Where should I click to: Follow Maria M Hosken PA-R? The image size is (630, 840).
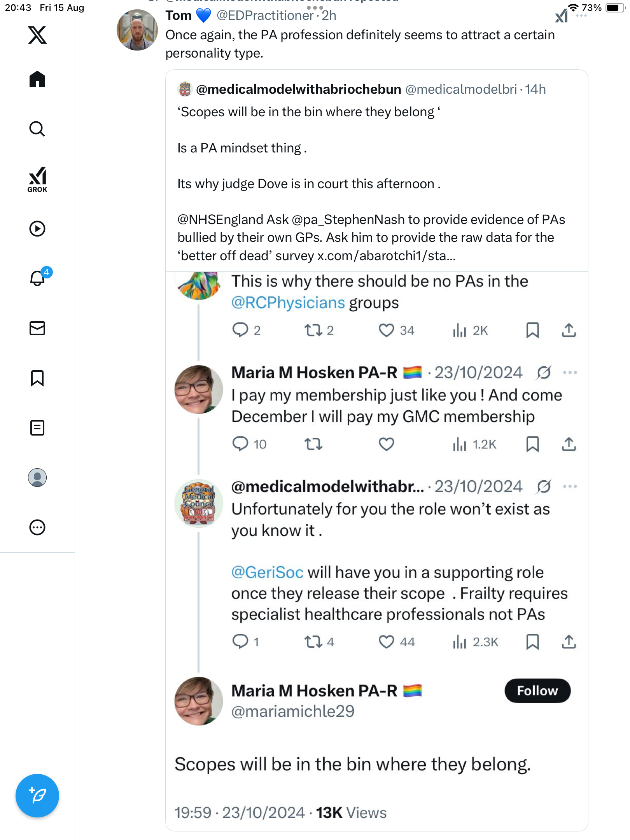tap(537, 691)
